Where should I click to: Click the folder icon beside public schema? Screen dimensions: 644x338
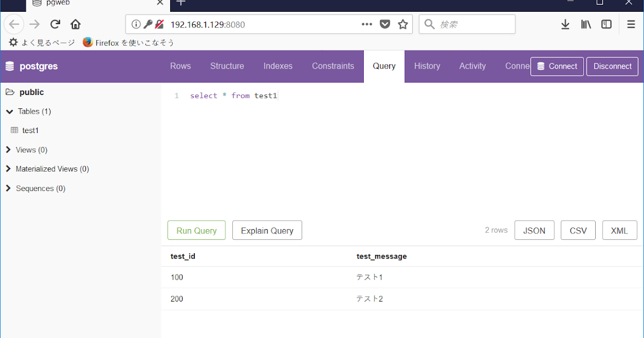(9, 92)
